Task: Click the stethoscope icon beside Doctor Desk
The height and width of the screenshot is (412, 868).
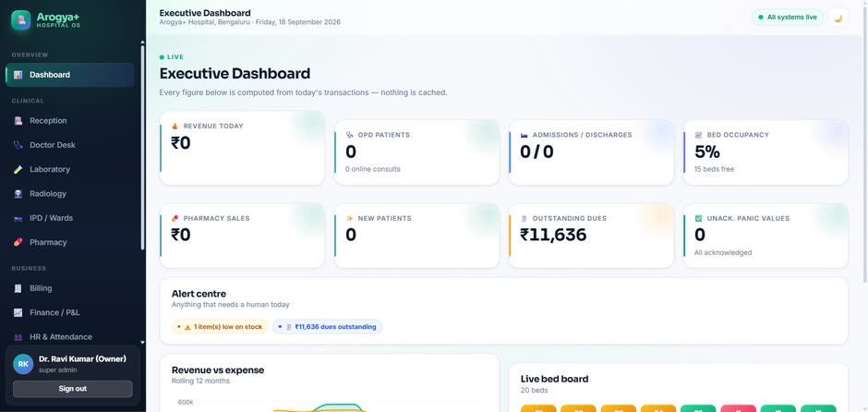Action: [x=18, y=145]
